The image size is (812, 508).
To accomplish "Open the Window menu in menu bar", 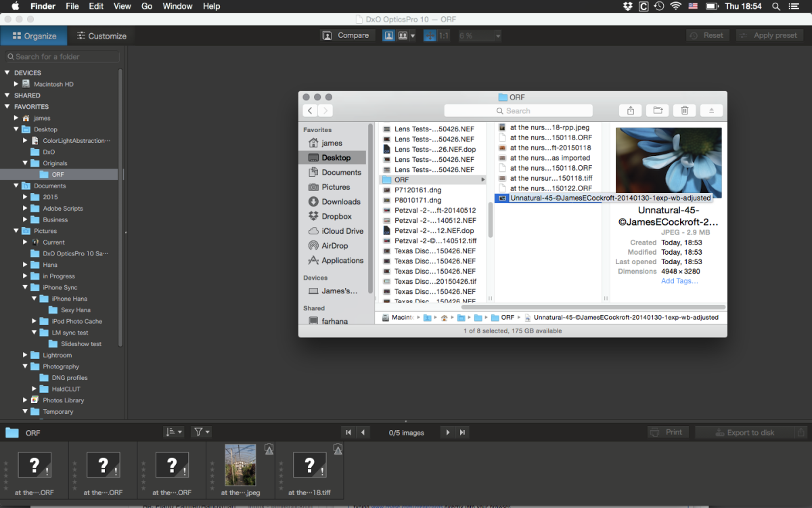I will [177, 6].
